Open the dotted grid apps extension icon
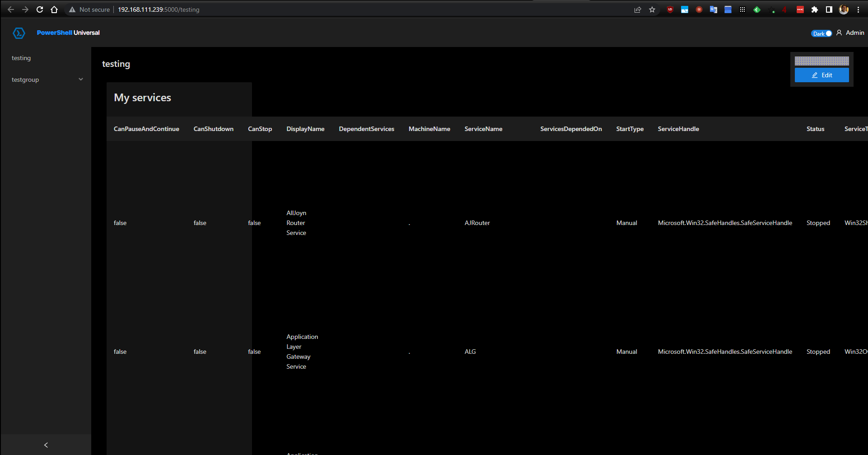 742,9
